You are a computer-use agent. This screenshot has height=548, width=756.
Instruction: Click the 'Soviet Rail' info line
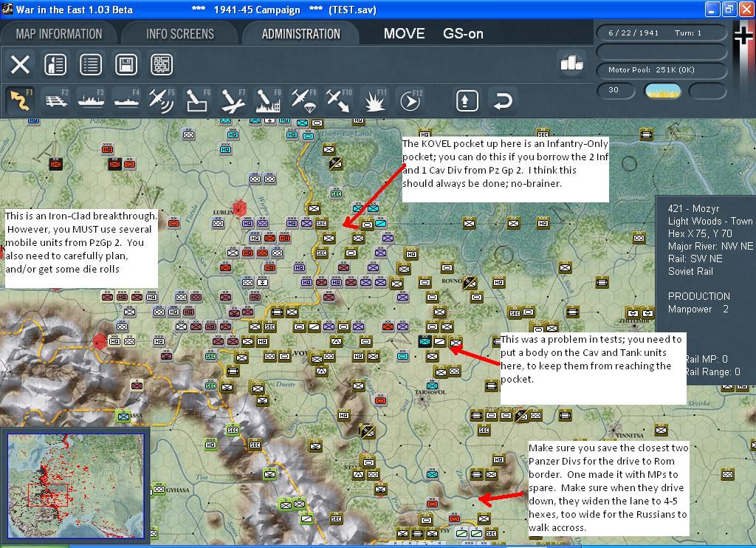click(690, 271)
